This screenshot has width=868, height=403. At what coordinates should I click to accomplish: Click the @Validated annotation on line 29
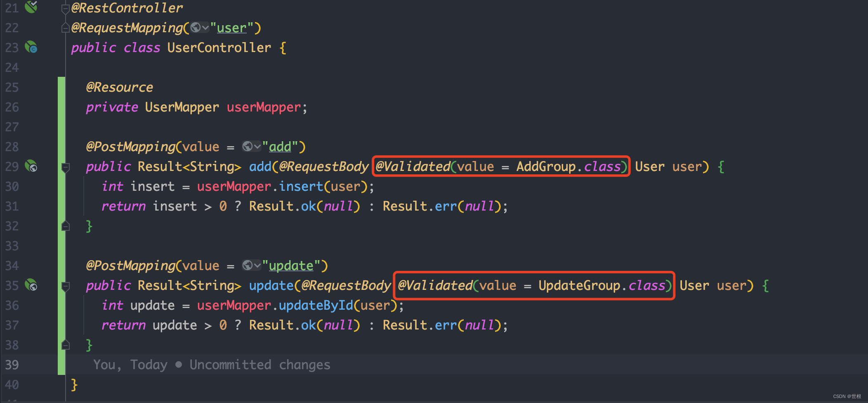pyautogui.click(x=413, y=167)
